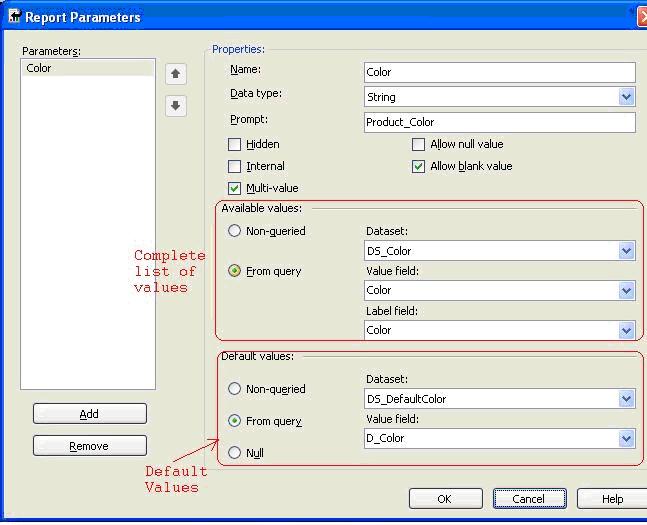The height and width of the screenshot is (525, 647).
Task: Confirm with the OK button
Action: point(446,499)
